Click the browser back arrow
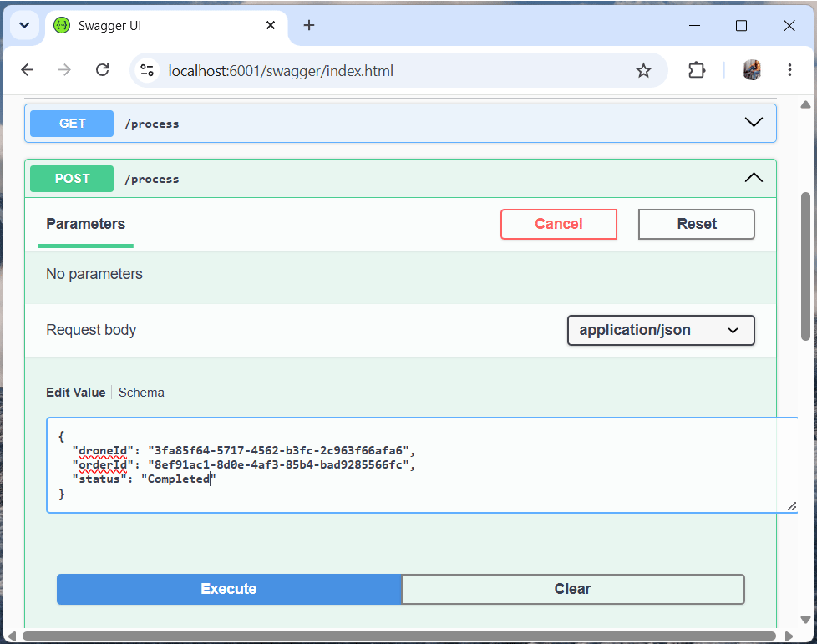The height and width of the screenshot is (644, 817). pyautogui.click(x=27, y=70)
